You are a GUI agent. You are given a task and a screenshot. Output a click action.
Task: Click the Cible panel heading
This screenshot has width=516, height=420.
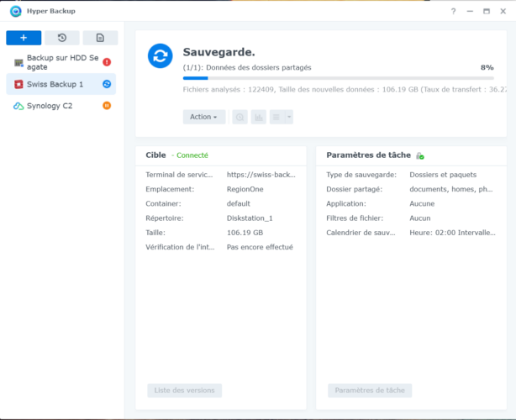(155, 155)
